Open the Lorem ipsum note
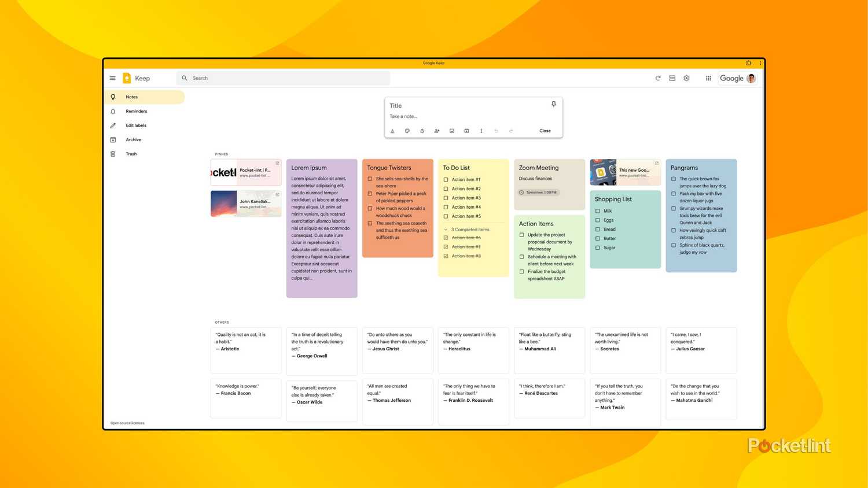868x488 pixels. (x=322, y=228)
